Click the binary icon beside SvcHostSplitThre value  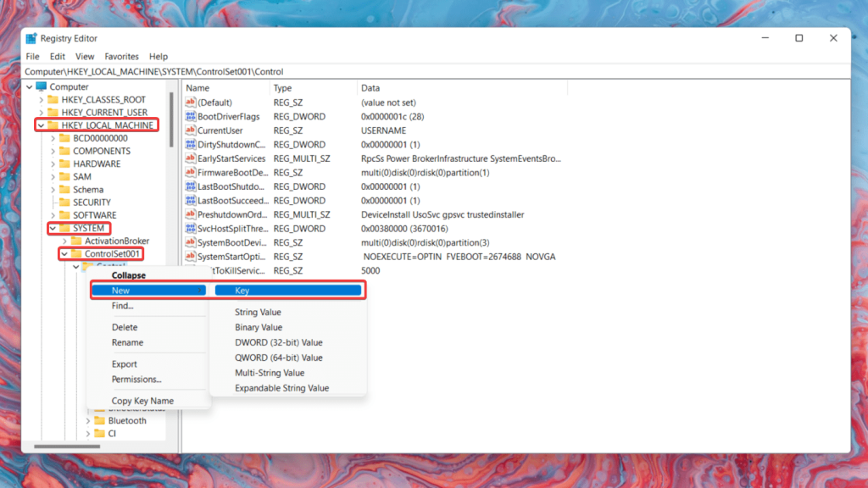[191, 229]
